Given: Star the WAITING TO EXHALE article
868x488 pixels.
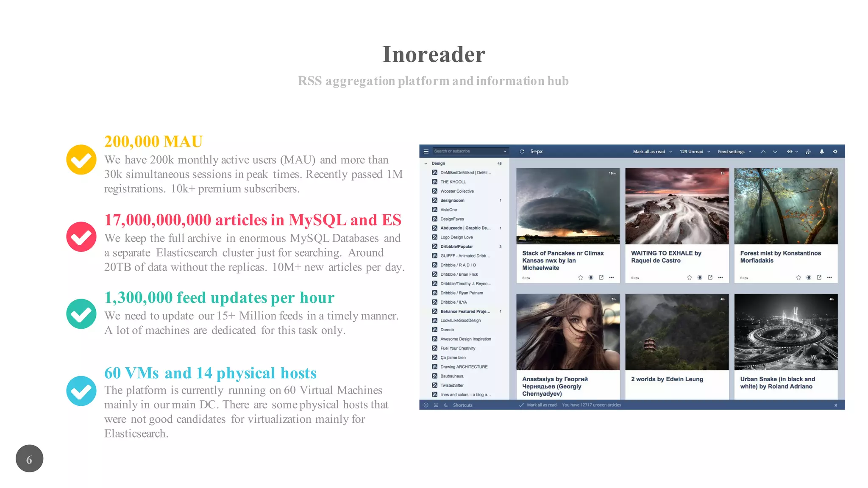Looking at the screenshot, I should pyautogui.click(x=690, y=277).
